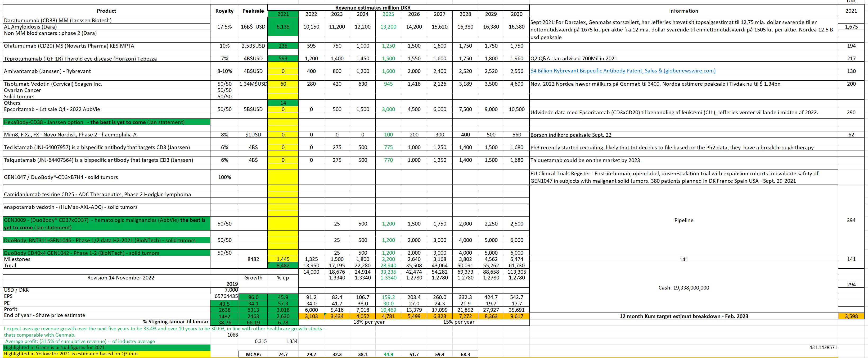Open the $4 Billion Rybrevant globenewswire hyperlink
868x358 pixels.
pyautogui.click(x=623, y=71)
